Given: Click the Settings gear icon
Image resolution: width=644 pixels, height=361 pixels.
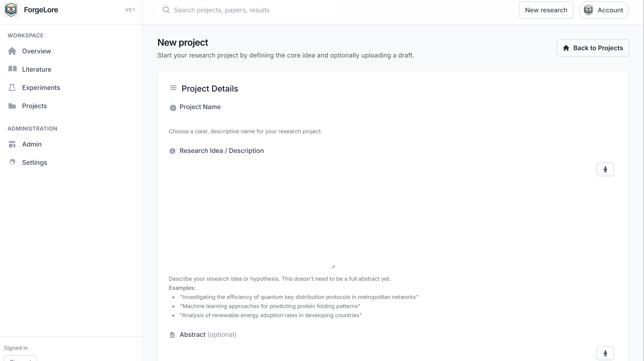Looking at the screenshot, I should pos(12,162).
